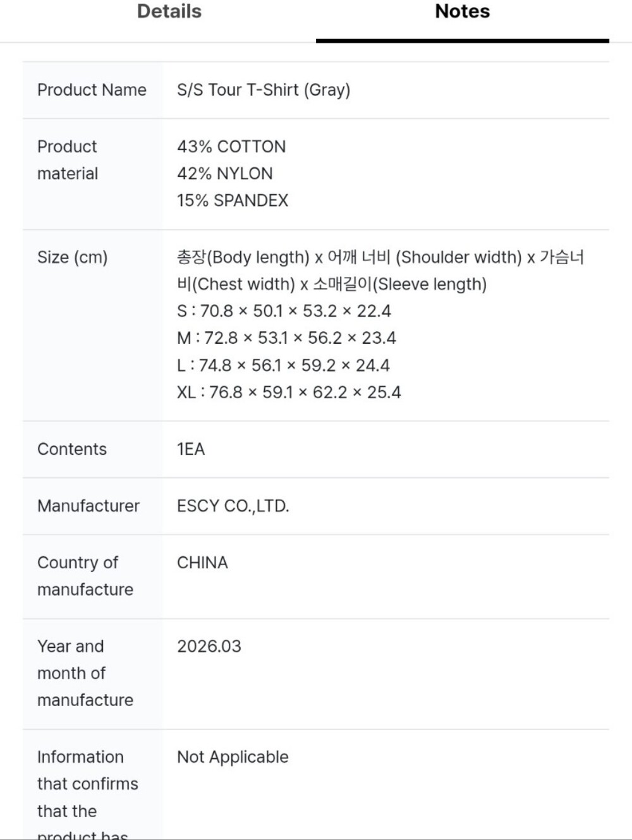
Task: Click the 2026.03 manufacture date
Action: pyautogui.click(x=209, y=646)
